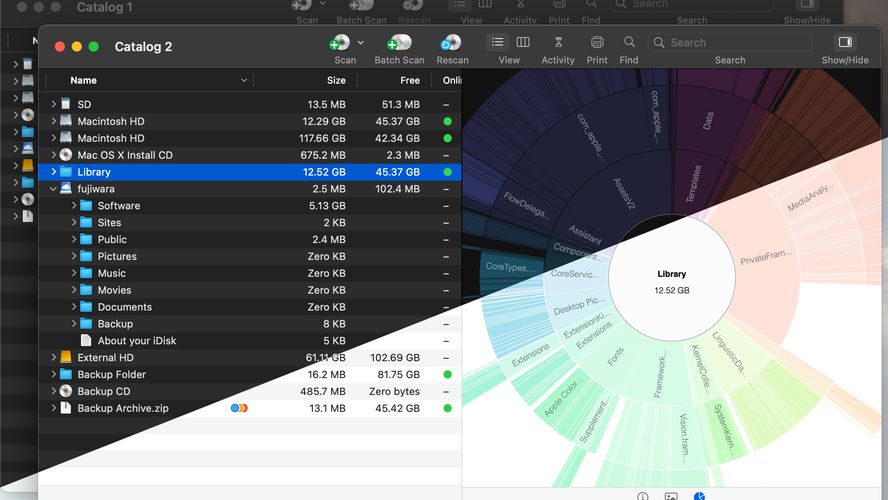The image size is (888, 500).
Task: Click the Rescan icon in Catalog 2
Action: click(451, 42)
